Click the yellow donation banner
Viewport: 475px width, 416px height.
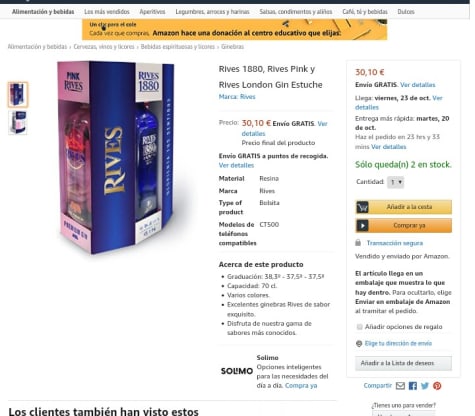coord(235,29)
